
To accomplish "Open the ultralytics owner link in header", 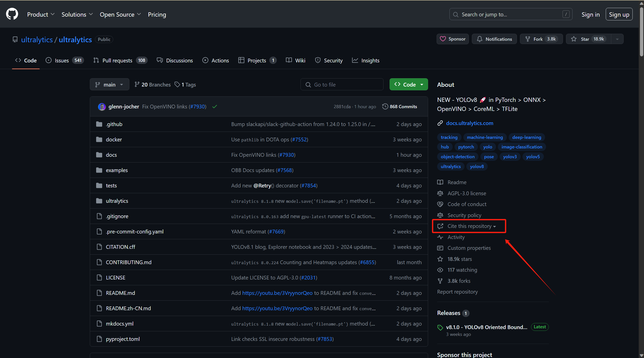I will (37, 39).
